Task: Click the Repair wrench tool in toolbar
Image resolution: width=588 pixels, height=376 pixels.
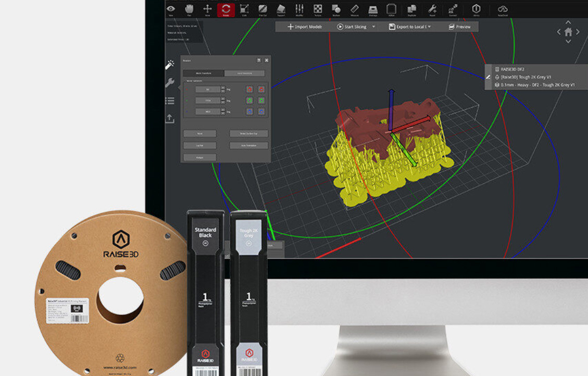Action: 432,8
